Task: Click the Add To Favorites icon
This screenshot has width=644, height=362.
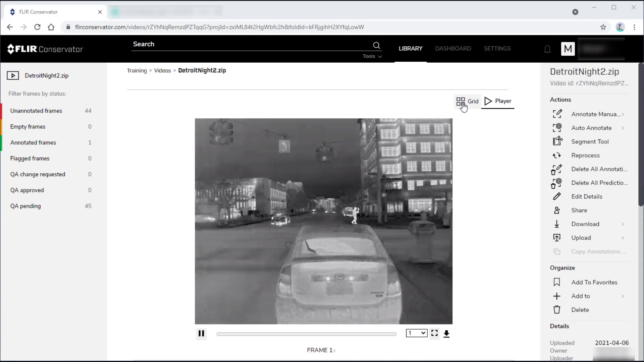Action: pos(556,282)
